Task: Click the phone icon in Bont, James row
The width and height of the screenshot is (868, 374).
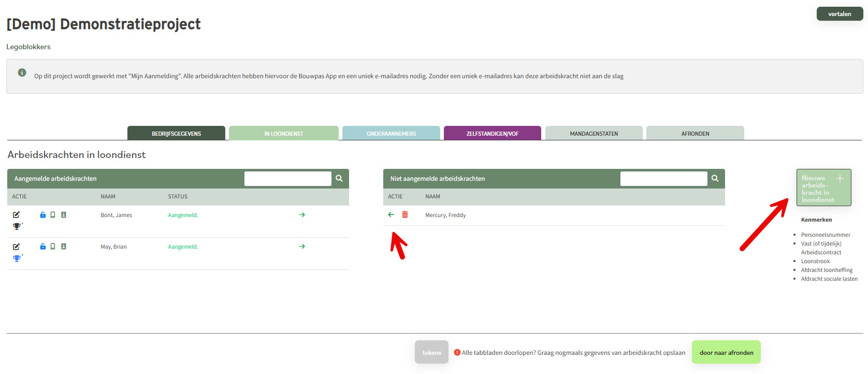Action: 53,214
